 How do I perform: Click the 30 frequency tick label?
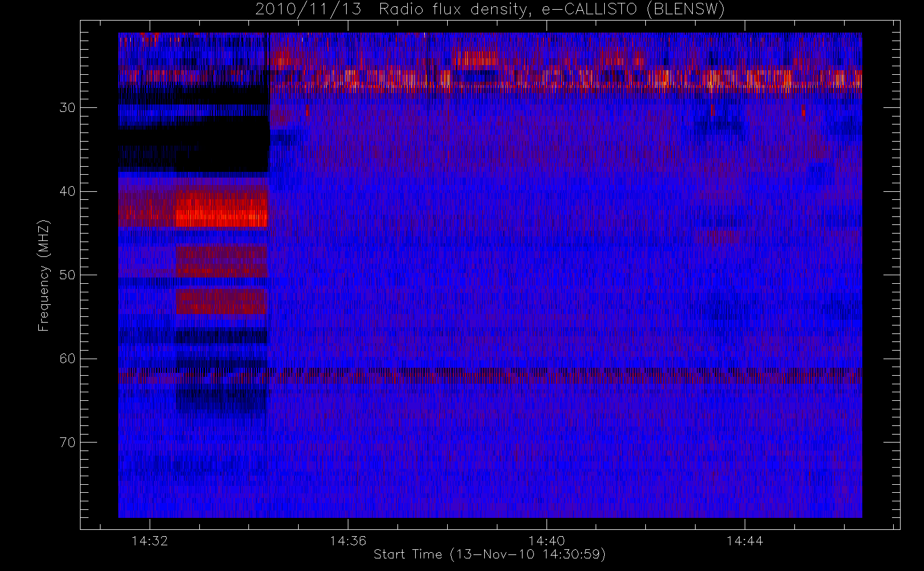click(67, 108)
